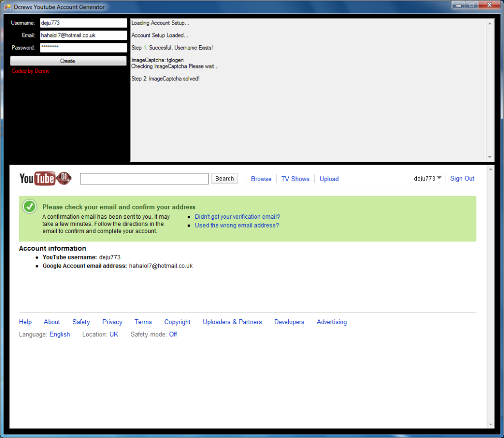This screenshot has height=438, width=504.
Task: Click the Sign Out link
Action: click(462, 179)
